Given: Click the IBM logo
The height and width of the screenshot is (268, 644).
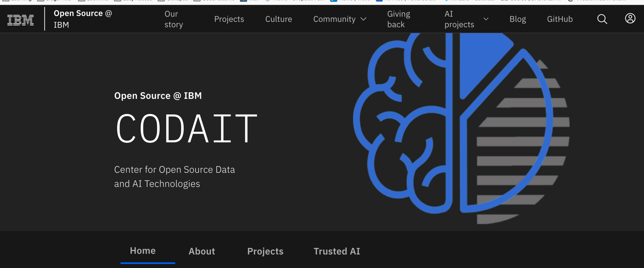Looking at the screenshot, I should [21, 20].
